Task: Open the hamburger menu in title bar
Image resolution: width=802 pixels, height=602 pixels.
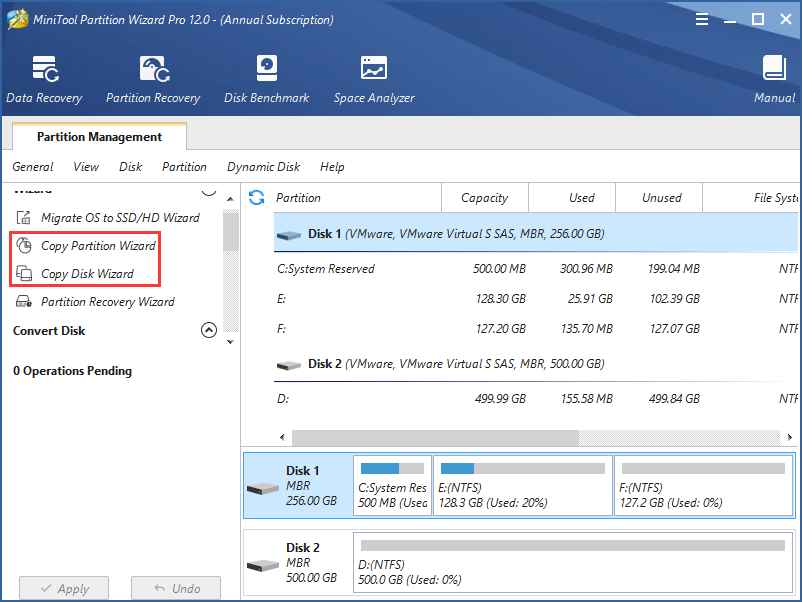Action: (x=701, y=18)
